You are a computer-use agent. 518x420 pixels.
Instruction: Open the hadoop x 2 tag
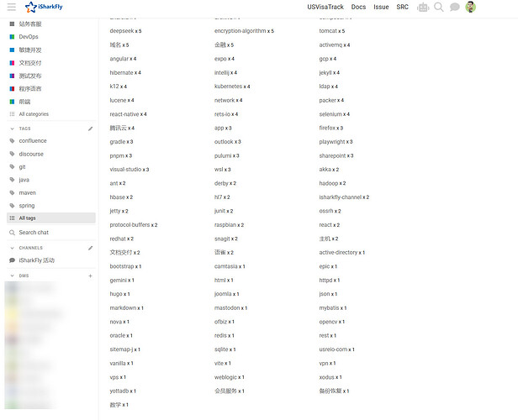tap(332, 183)
